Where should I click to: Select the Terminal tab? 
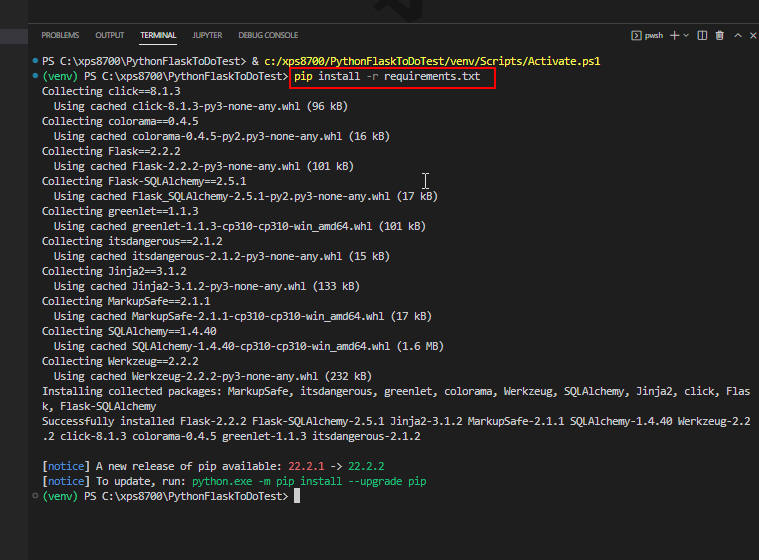coord(158,35)
